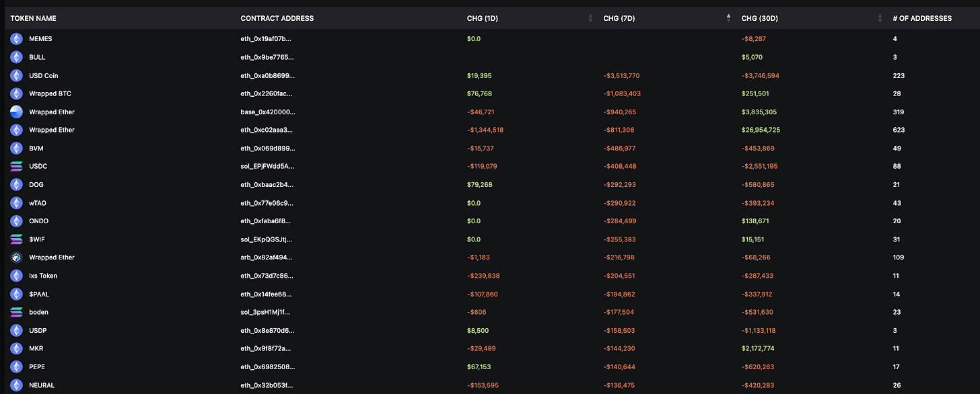
Task: Click the Base chain Wrapped Ether icon
Action: coord(16,112)
